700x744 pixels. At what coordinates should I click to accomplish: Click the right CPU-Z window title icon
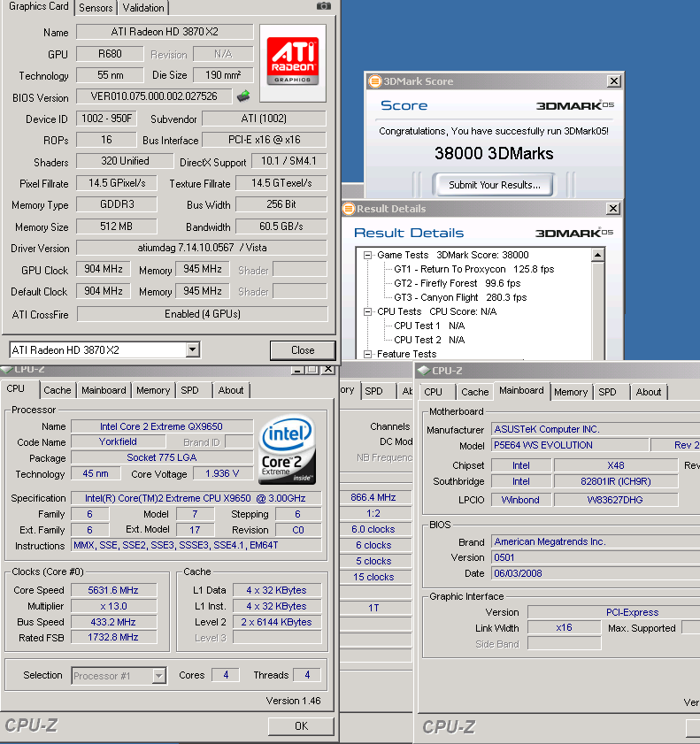point(424,371)
